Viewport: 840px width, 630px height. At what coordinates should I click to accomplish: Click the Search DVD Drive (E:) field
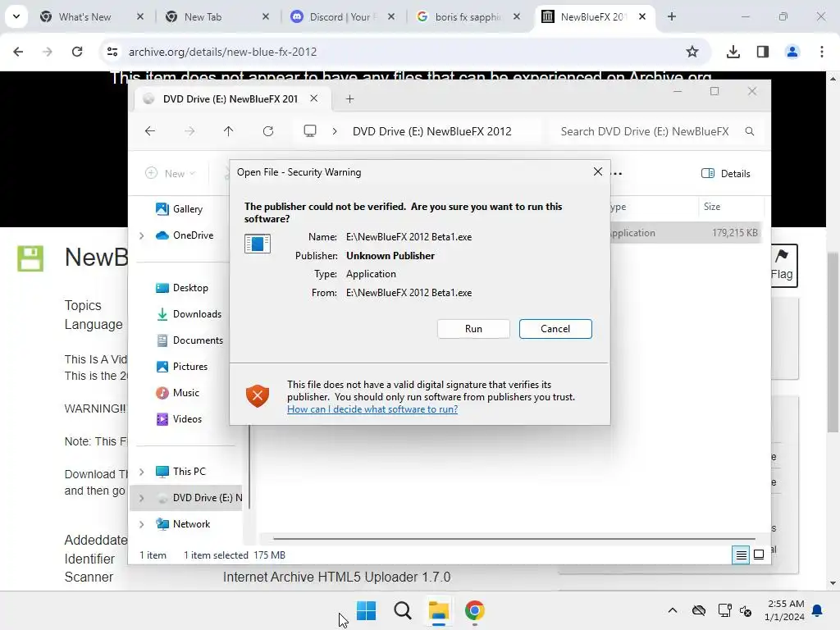coord(645,131)
